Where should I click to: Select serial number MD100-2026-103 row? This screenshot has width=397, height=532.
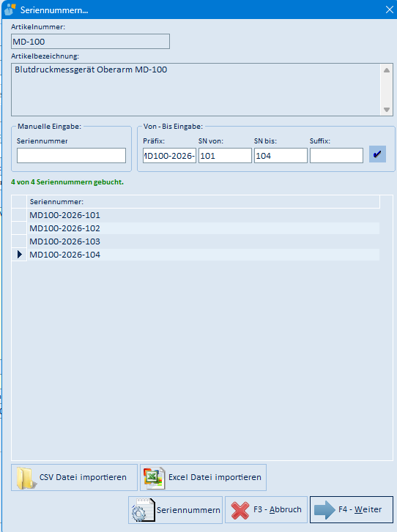click(203, 241)
